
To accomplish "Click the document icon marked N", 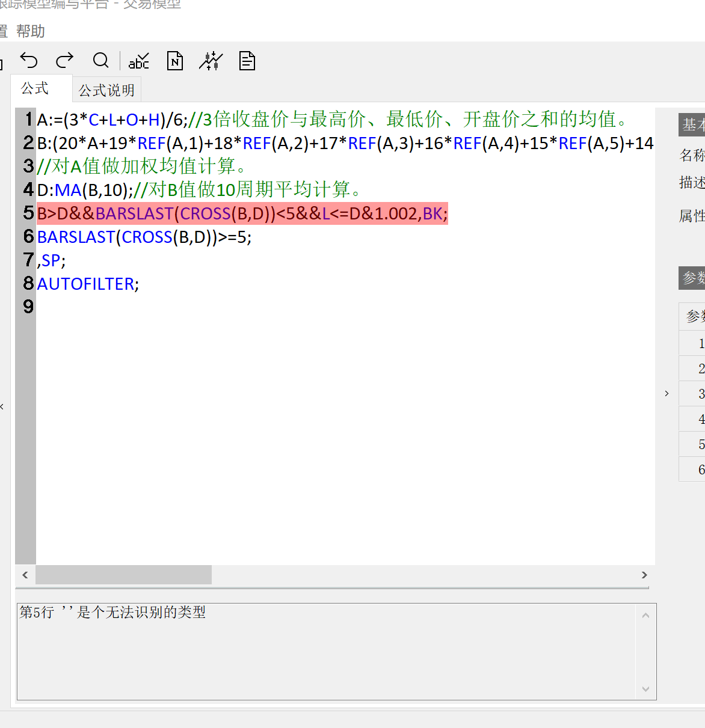I will point(175,61).
